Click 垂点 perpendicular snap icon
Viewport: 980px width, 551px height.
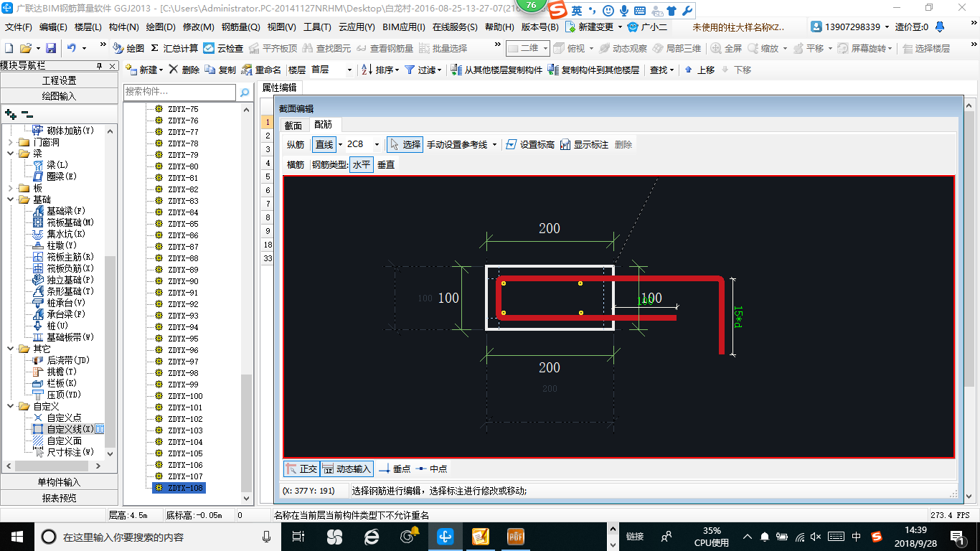(384, 469)
